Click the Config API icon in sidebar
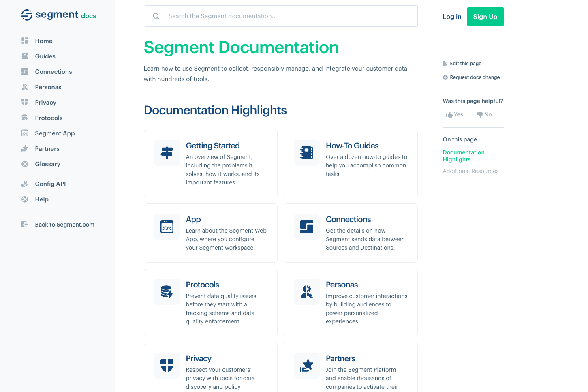 (25, 184)
